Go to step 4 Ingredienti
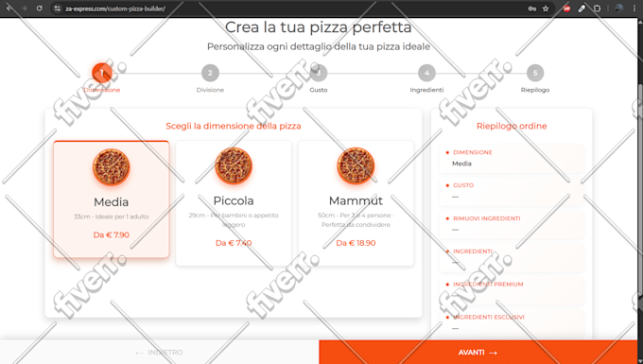The width and height of the screenshot is (643, 364). point(426,73)
